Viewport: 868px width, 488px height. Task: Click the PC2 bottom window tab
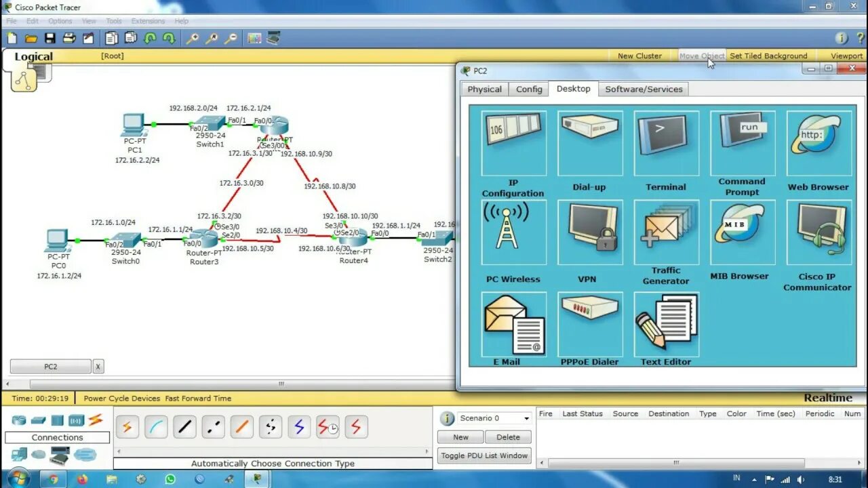(51, 367)
